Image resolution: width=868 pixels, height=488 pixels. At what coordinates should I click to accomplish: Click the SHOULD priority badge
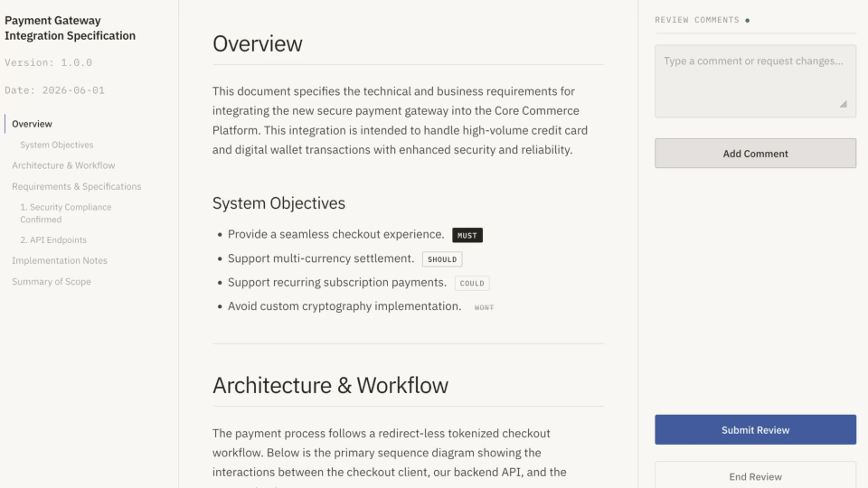click(x=442, y=259)
